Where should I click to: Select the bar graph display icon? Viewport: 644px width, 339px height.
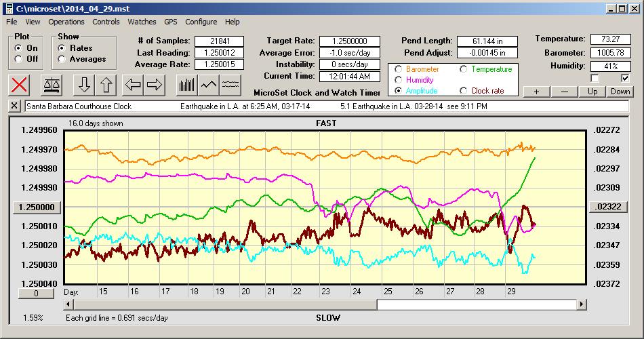187,85
